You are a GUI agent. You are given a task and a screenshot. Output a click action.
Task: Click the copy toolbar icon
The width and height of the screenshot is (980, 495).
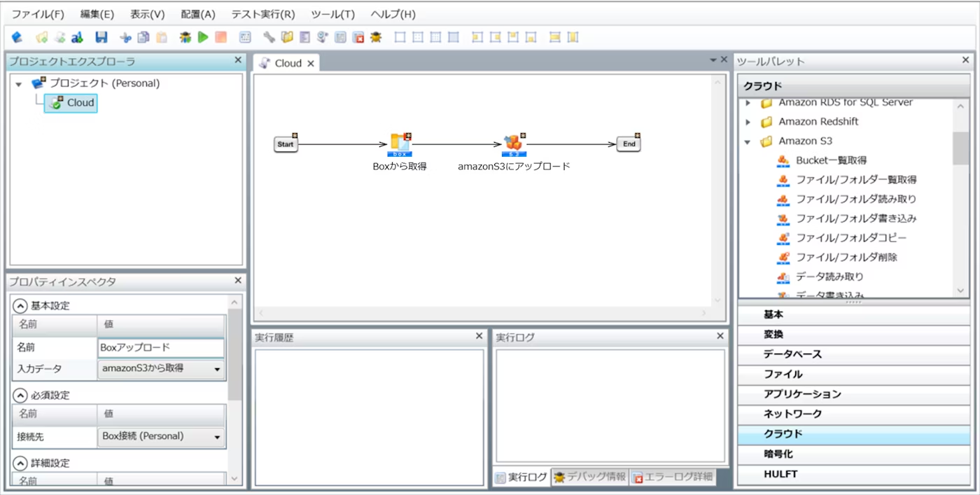coord(143,37)
